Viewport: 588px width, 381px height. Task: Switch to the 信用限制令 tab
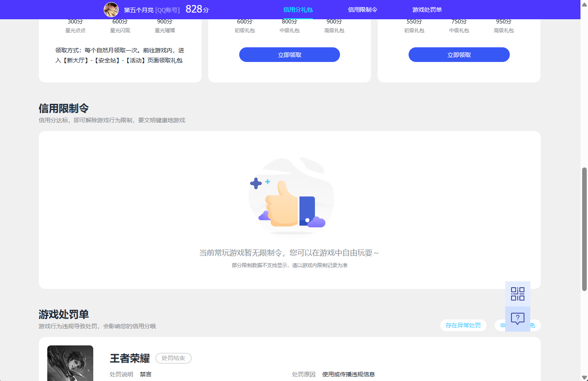362,9
